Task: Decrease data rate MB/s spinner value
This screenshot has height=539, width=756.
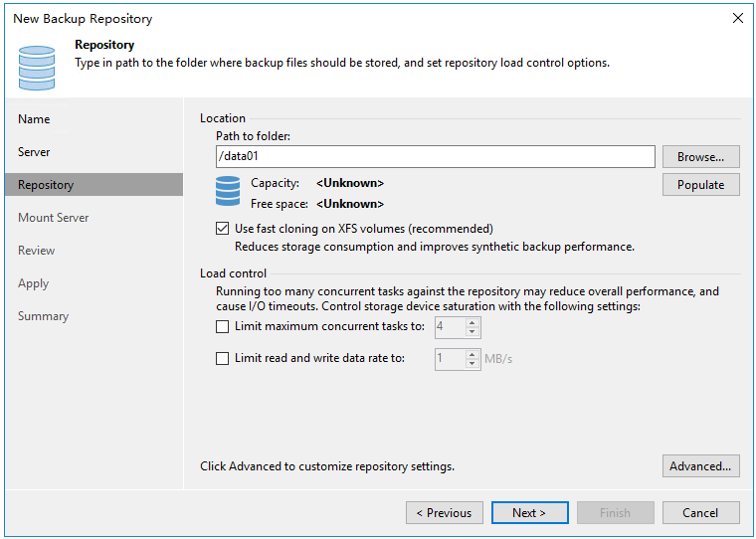Action: (472, 364)
